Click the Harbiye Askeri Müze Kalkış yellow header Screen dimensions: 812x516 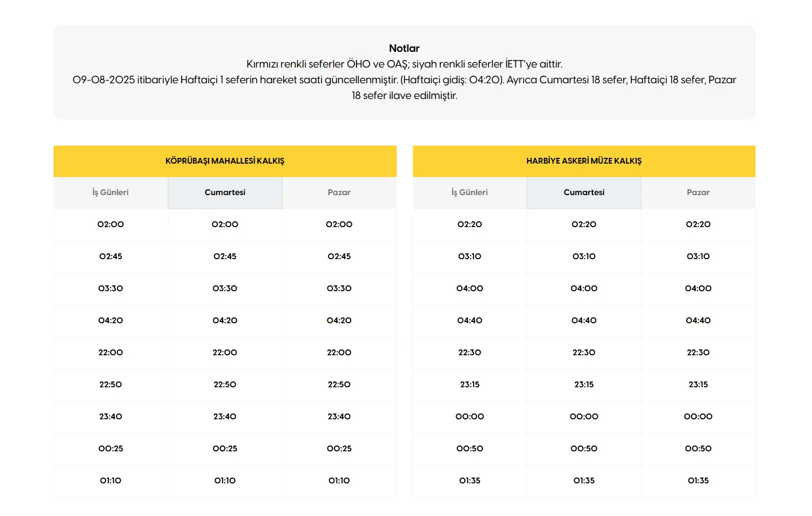tap(584, 161)
